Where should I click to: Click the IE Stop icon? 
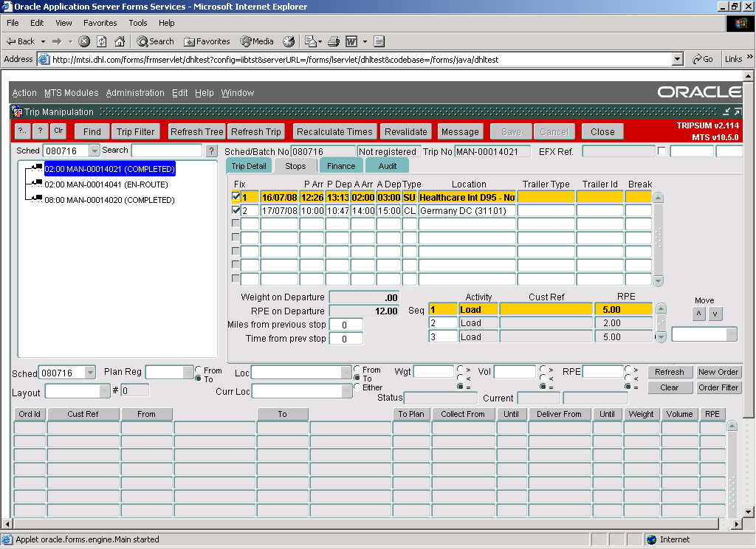click(84, 41)
